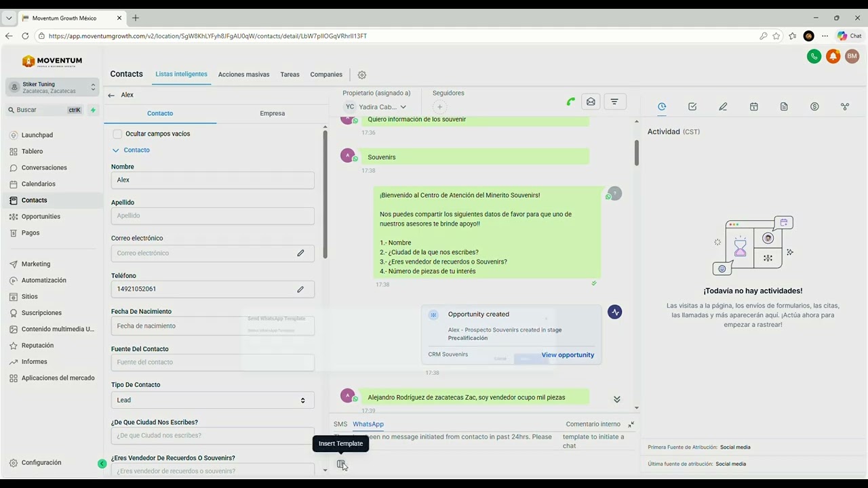Screen dimensions: 868x488
Task: Select the Contacto detail tab
Action: tap(160, 113)
